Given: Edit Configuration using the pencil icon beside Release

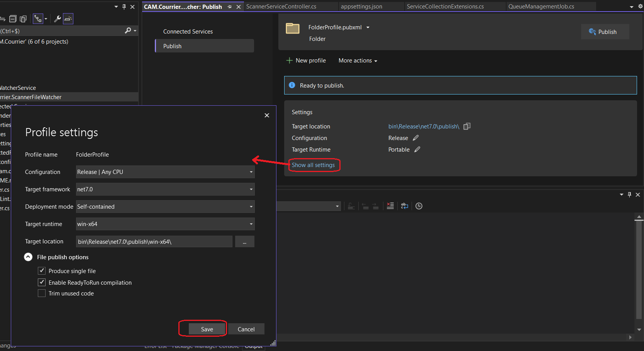Looking at the screenshot, I should [416, 138].
